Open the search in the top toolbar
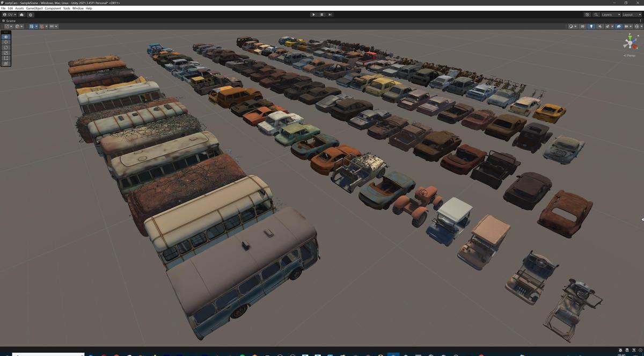This screenshot has height=356, width=644. [x=596, y=14]
